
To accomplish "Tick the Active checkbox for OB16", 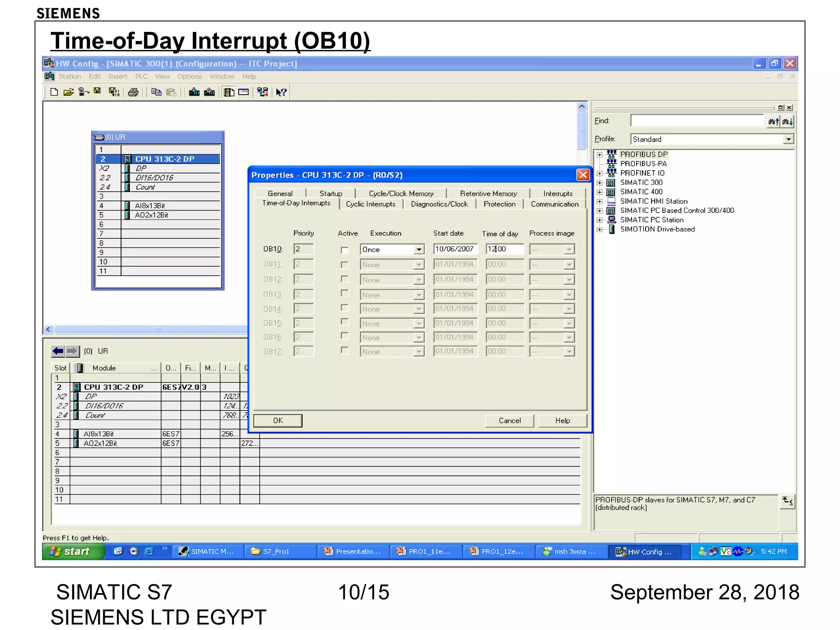I will (345, 336).
